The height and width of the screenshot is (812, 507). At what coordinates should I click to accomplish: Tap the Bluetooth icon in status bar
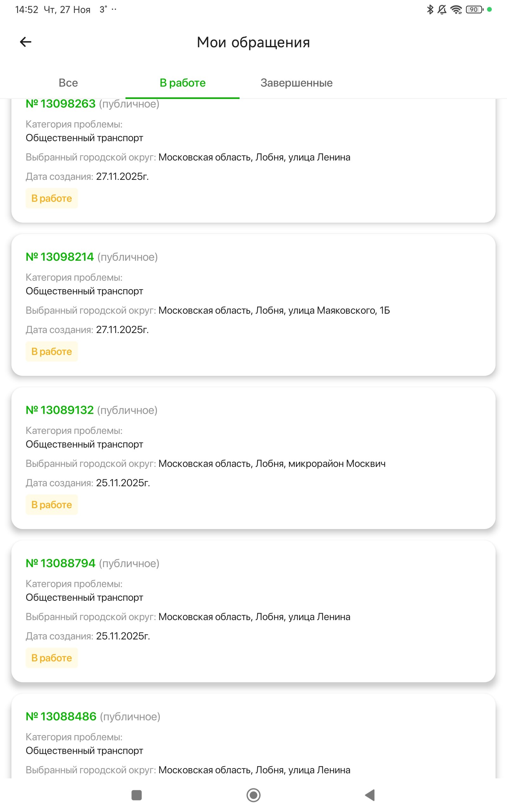click(430, 10)
